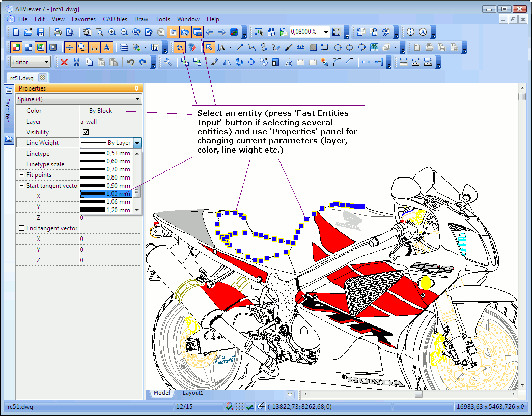The image size is (532, 416).
Task: Toggle show text A button
Action: coord(106,47)
